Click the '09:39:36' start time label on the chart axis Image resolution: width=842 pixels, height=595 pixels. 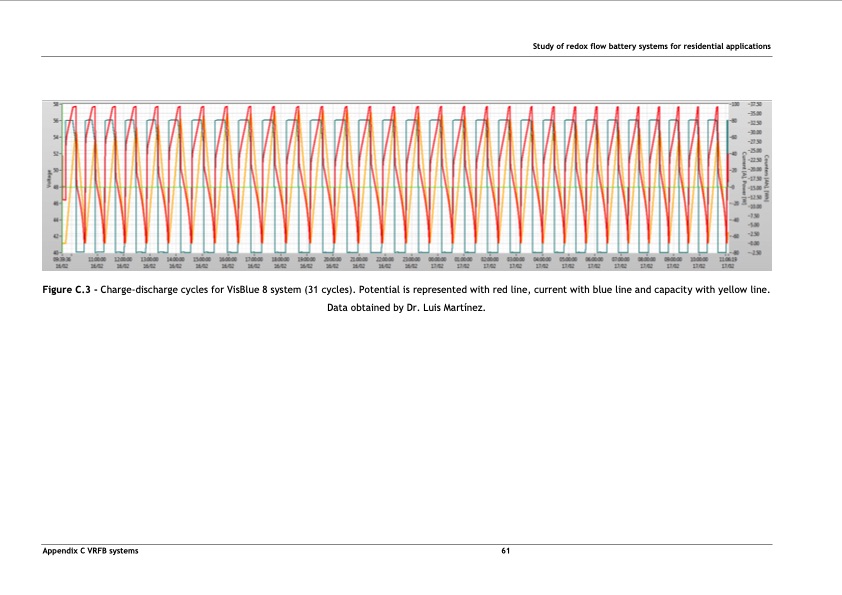pos(62,259)
